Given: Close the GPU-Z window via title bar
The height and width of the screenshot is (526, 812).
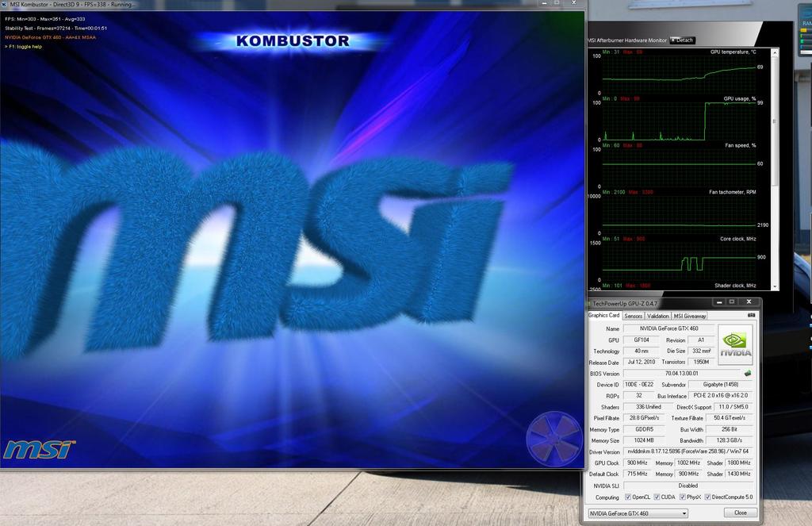Looking at the screenshot, I should (x=749, y=301).
